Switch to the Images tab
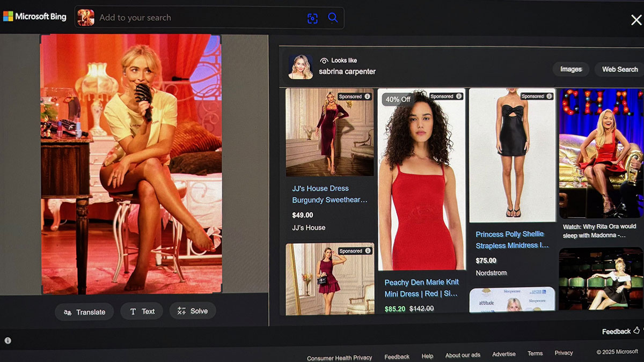The width and height of the screenshot is (644, 362). point(571,69)
